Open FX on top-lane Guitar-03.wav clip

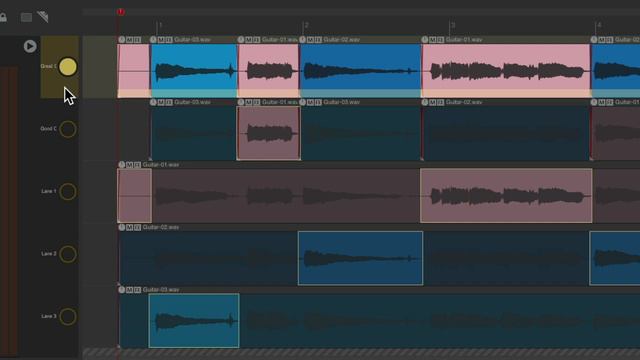(169, 40)
